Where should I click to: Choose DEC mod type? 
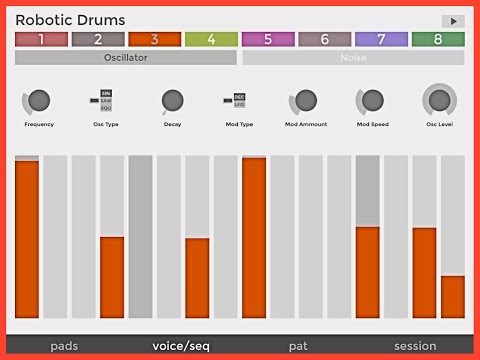click(239, 97)
